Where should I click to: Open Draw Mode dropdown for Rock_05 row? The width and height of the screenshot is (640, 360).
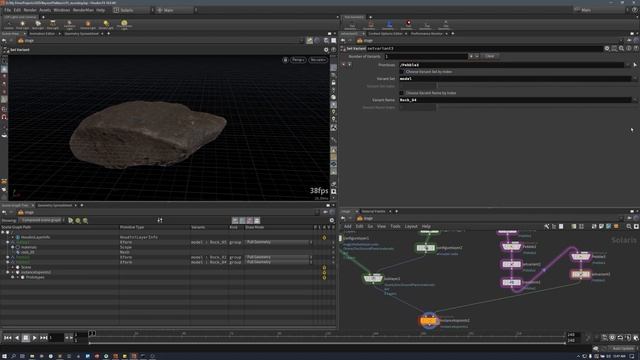point(279,242)
